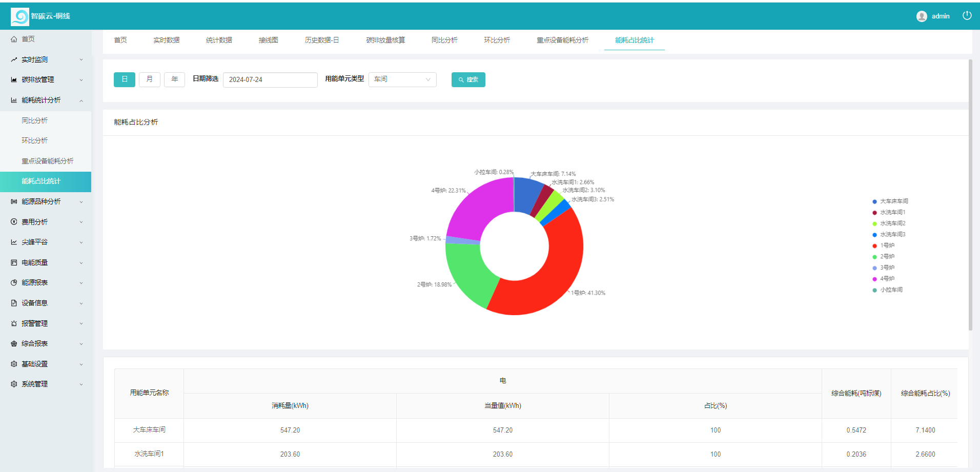Open the 重点设备能耗分析 sidebar item

tap(47, 160)
